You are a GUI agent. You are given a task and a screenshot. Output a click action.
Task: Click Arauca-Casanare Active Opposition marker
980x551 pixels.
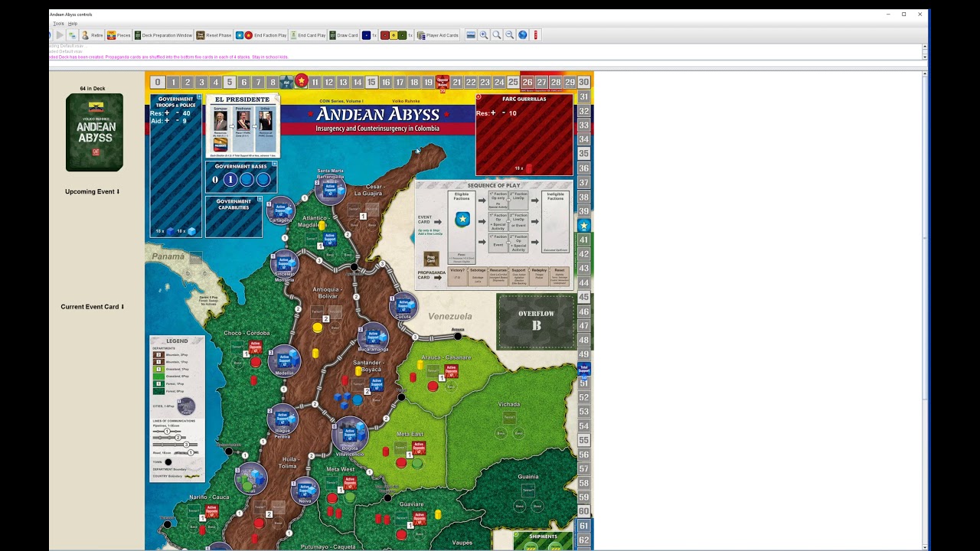[x=451, y=371]
